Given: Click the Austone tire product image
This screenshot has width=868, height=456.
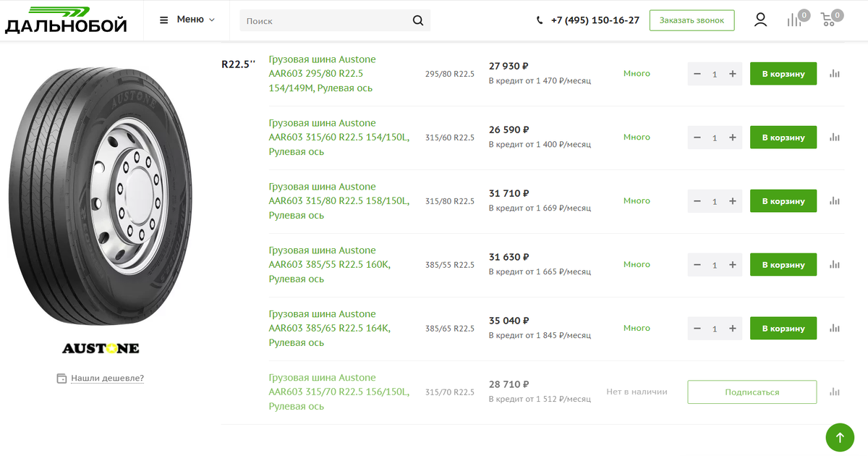Looking at the screenshot, I should [101, 196].
